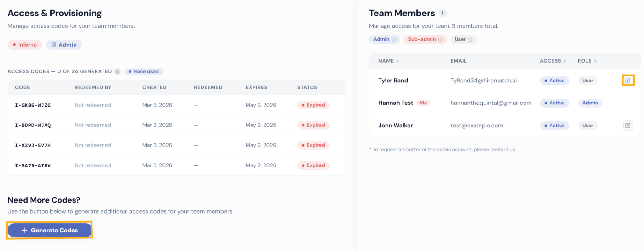This screenshot has width=644, height=251.
Task: Click the info icon next to Access Codes
Action: click(x=117, y=71)
